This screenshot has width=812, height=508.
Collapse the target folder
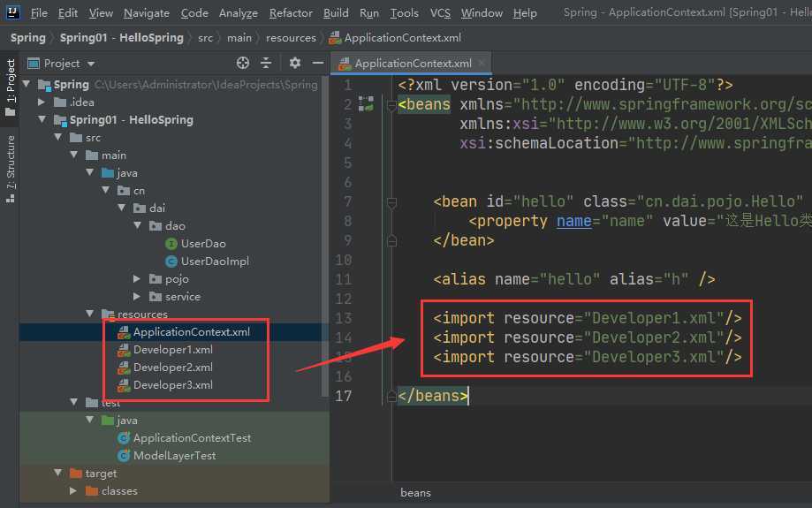58,474
